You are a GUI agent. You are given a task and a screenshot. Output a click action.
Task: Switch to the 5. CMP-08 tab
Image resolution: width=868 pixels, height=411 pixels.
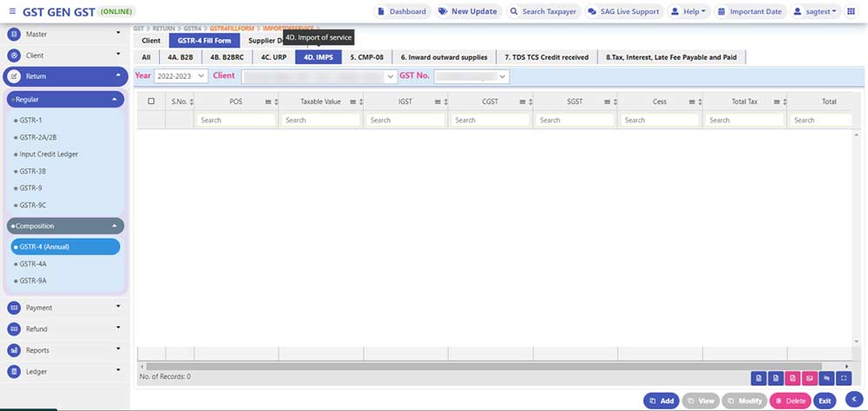pyautogui.click(x=366, y=57)
